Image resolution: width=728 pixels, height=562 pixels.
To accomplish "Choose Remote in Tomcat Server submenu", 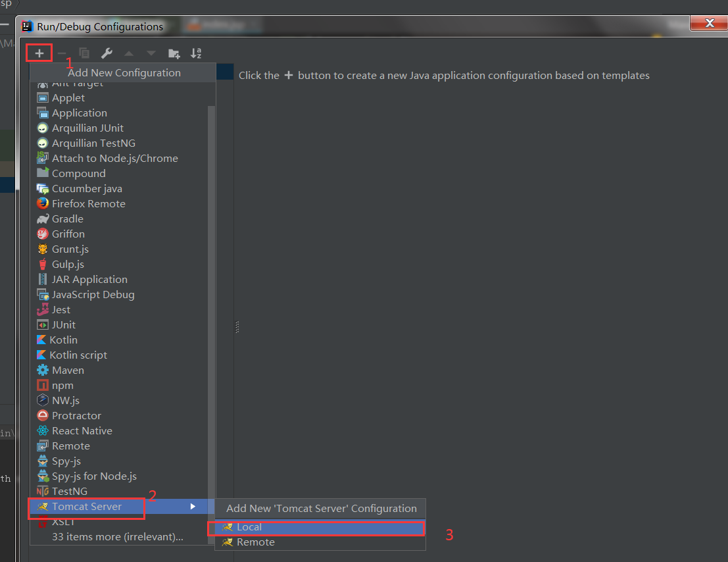I will 320,542.
